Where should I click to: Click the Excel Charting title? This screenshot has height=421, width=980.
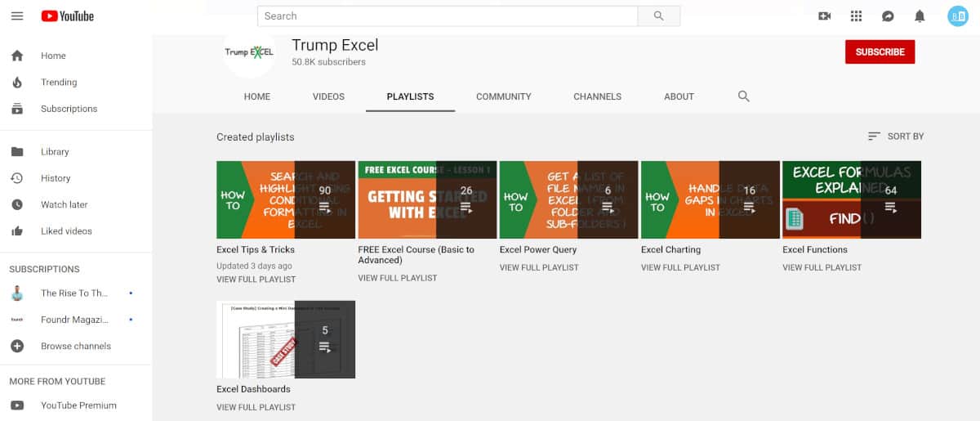coord(670,249)
